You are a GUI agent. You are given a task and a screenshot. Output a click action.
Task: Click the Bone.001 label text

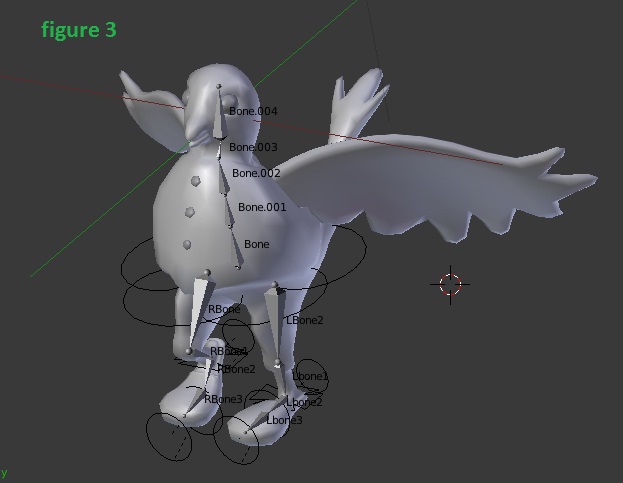(262, 207)
